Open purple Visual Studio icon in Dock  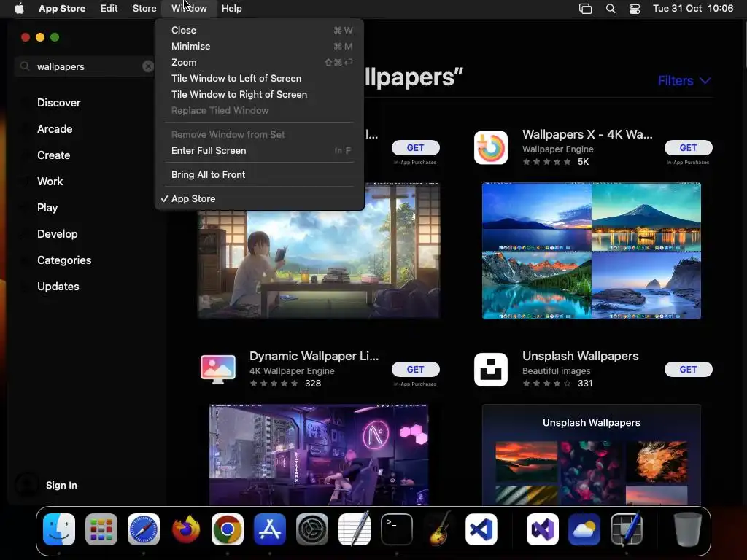[543, 529]
